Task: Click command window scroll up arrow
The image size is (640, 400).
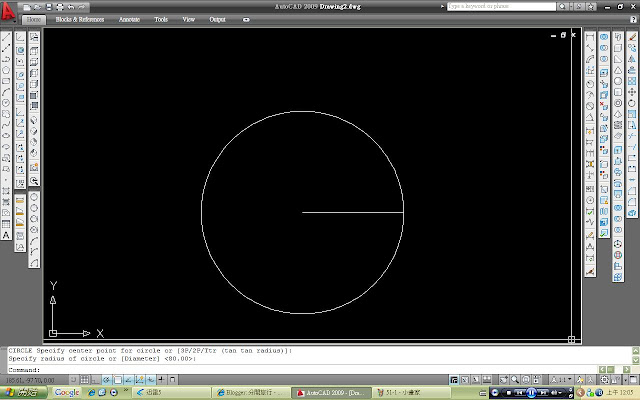Action: pyautogui.click(x=636, y=351)
